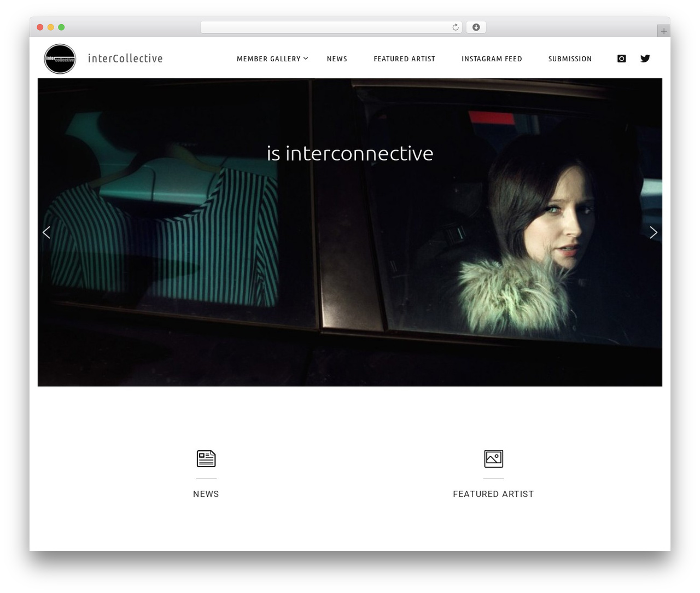The height and width of the screenshot is (593, 700).
Task: Minimize the window with yellow button
Action: (51, 27)
